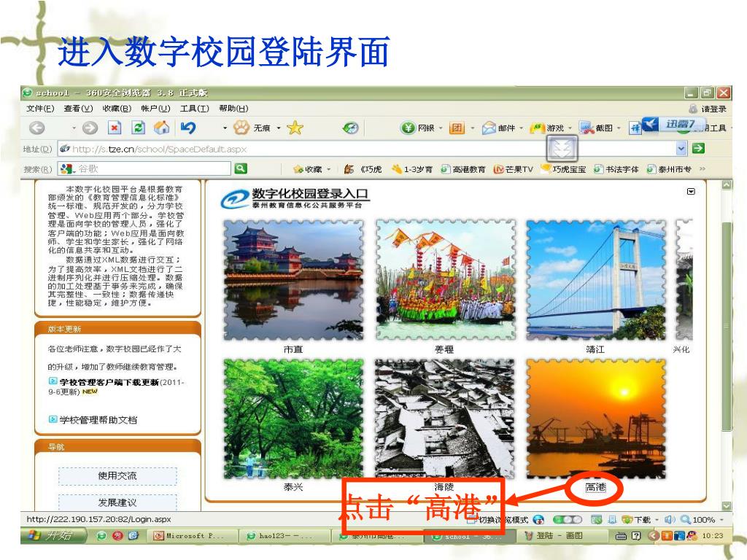747x560 pixels.
Task: Open the 帐户(U) menu
Action: (x=155, y=109)
